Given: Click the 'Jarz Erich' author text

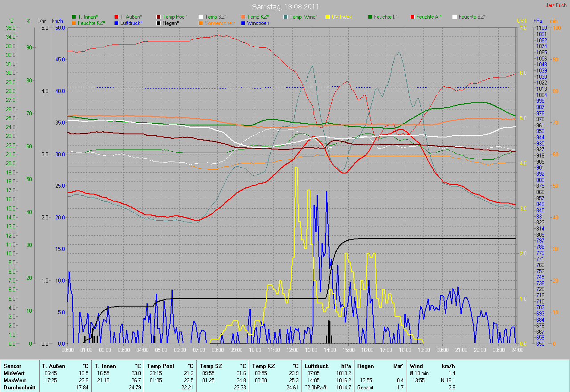Looking at the screenshot, I should click(556, 5).
